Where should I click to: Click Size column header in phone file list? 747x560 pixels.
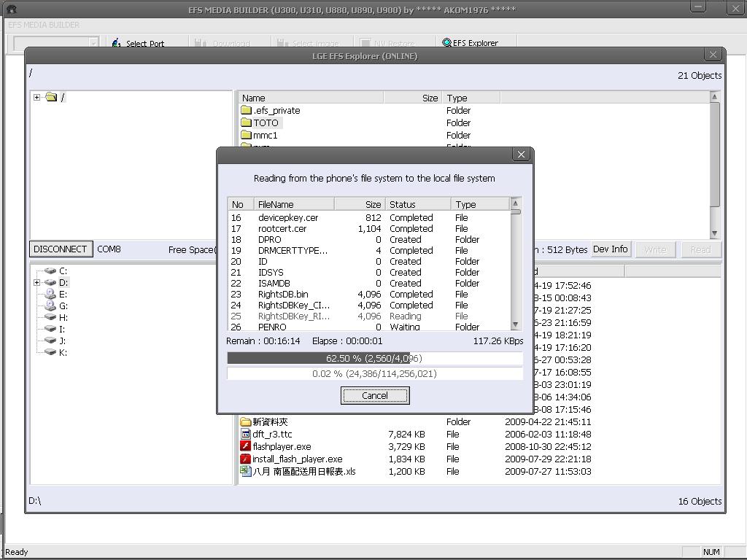point(413,98)
